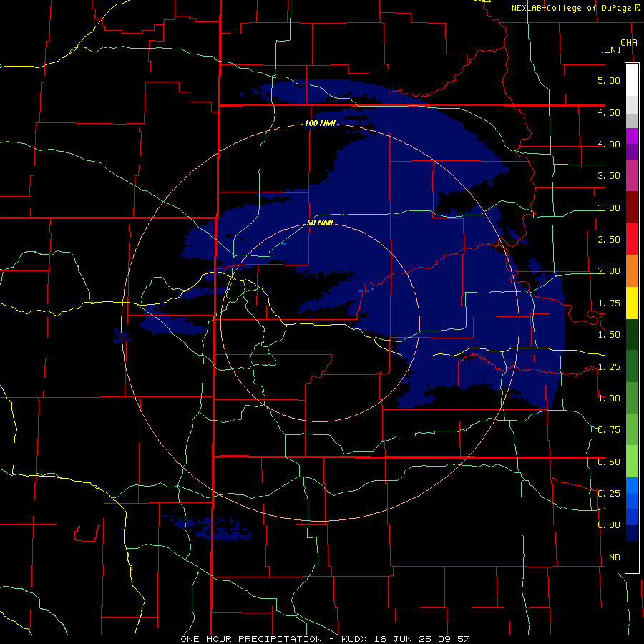Viewport: 644px width, 644px height.
Task: Click the 0.50 legend value
Action: [x=609, y=462]
